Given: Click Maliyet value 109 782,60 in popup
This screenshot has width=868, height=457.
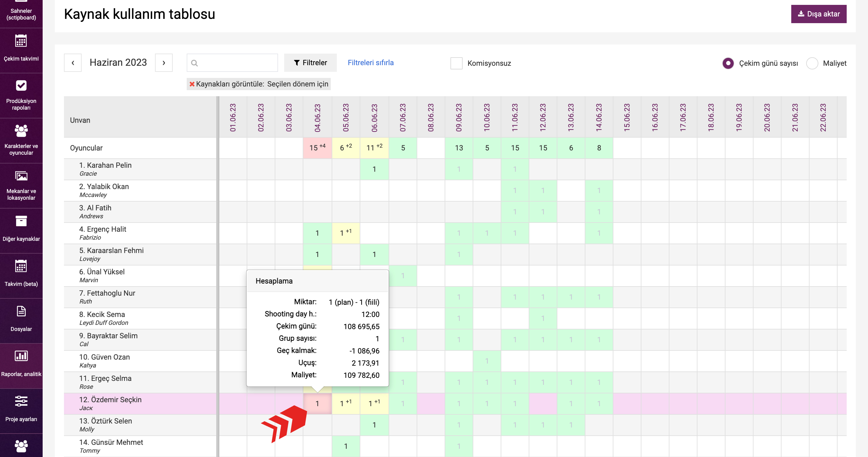Looking at the screenshot, I should click(x=361, y=375).
